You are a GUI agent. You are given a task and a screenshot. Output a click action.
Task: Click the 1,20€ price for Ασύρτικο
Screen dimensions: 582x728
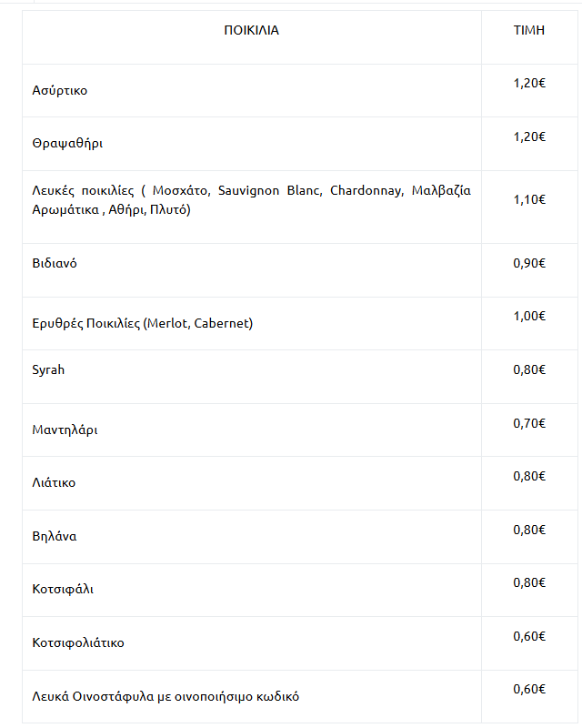pos(529,83)
